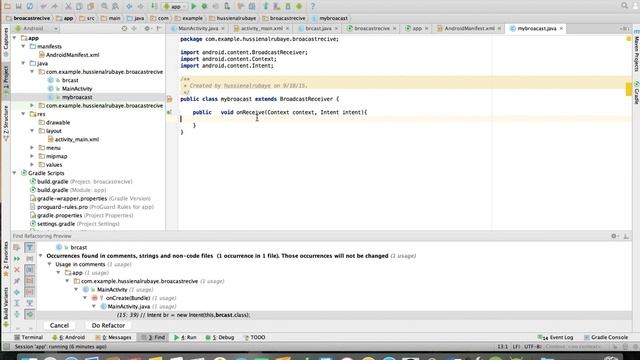Switch to activity_main.xml editor tab
Image resolution: width=640 pixels, height=360 pixels.
click(x=261, y=29)
